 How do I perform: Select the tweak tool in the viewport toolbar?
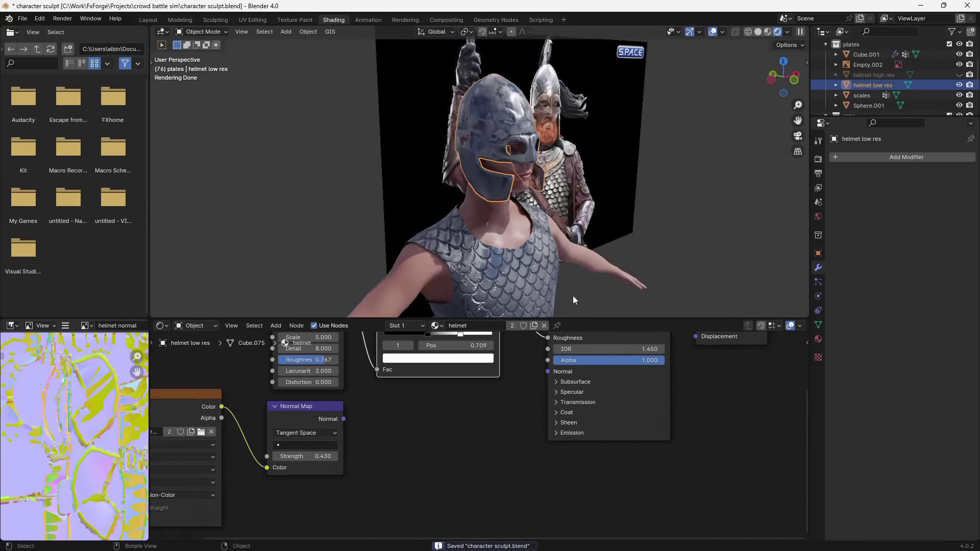tap(162, 45)
